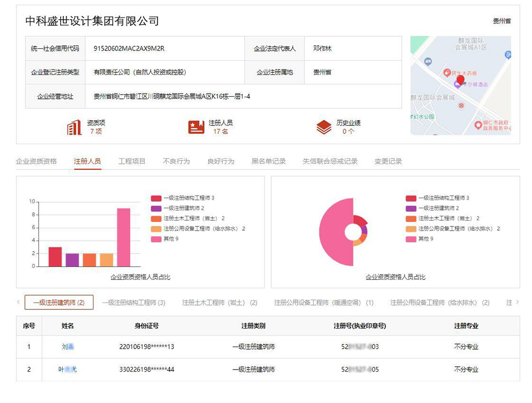
Task: Click the tall pink 其他 bar
Action: point(123,237)
